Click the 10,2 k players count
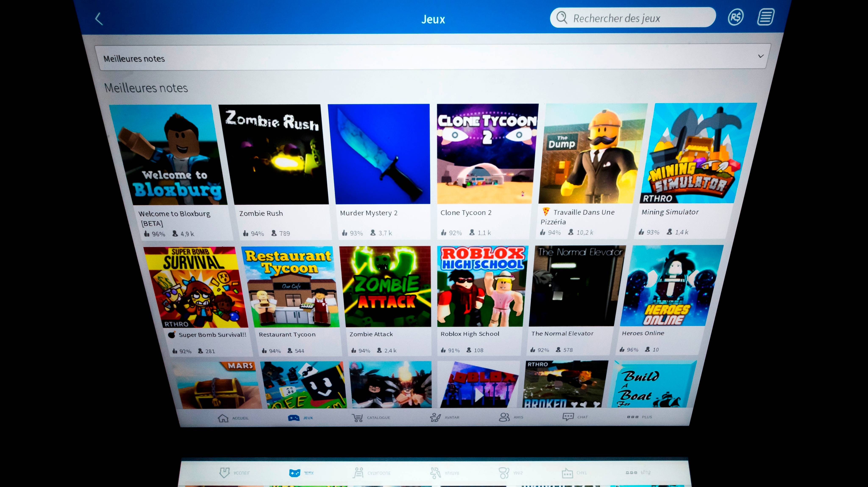This screenshot has width=868, height=487. (x=585, y=232)
